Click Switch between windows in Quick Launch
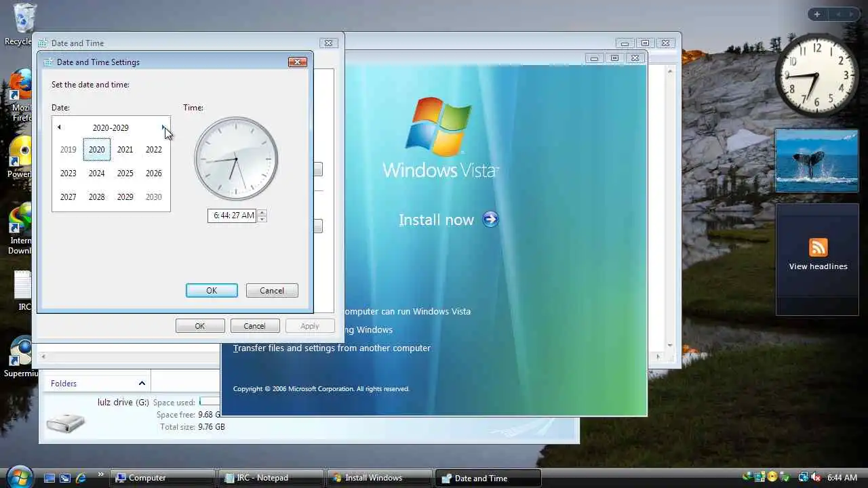The image size is (868, 488). pyautogui.click(x=65, y=478)
